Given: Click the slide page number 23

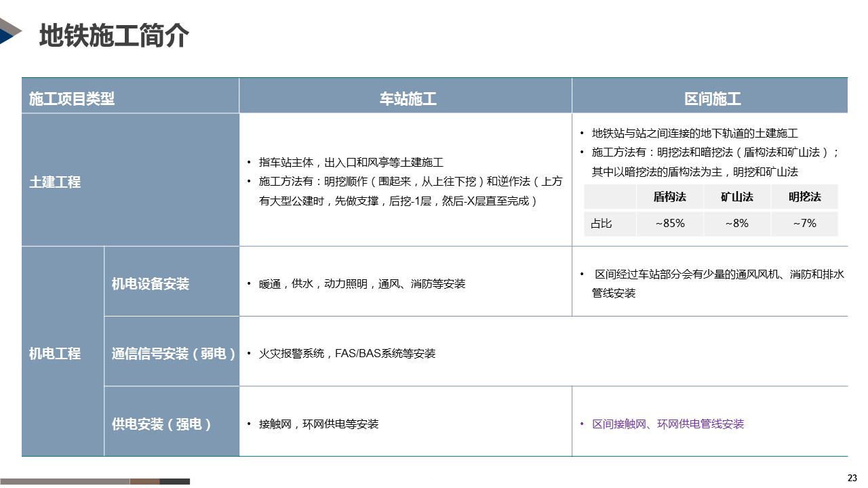Looking at the screenshot, I should point(852,478).
